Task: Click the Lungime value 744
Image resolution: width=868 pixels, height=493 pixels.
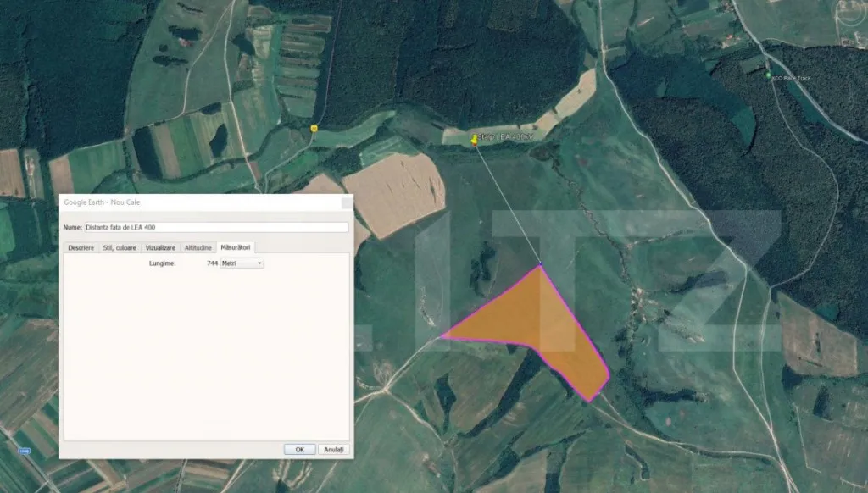Action: 212,263
